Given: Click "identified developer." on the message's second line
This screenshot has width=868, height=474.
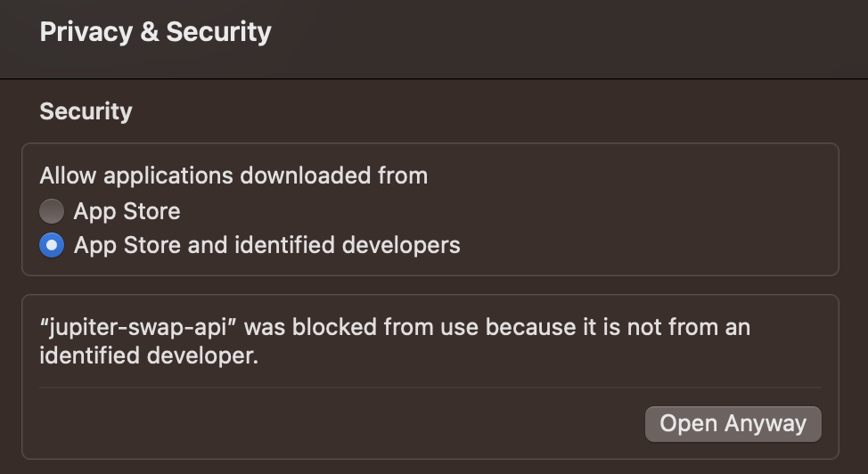Looking at the screenshot, I should click(x=148, y=357).
